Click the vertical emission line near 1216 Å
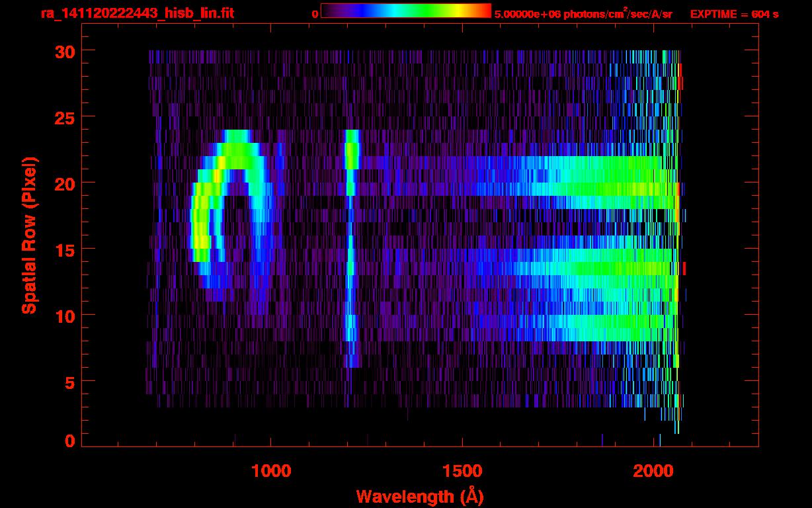The height and width of the screenshot is (508, 812). (351, 248)
